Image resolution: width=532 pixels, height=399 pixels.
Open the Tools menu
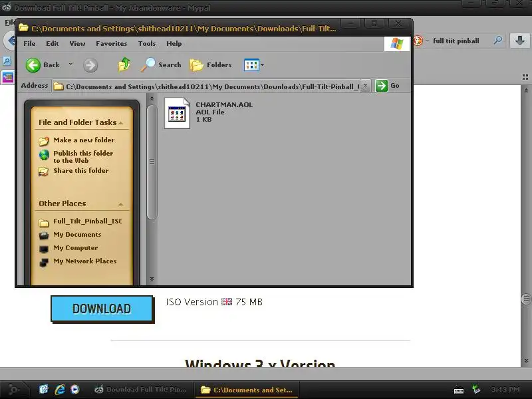coord(147,43)
